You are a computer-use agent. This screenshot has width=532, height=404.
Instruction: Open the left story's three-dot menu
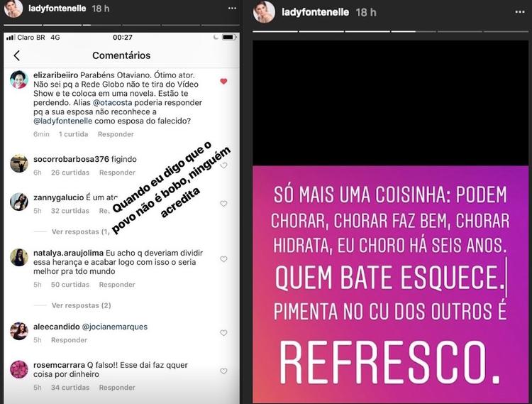tap(232, 8)
